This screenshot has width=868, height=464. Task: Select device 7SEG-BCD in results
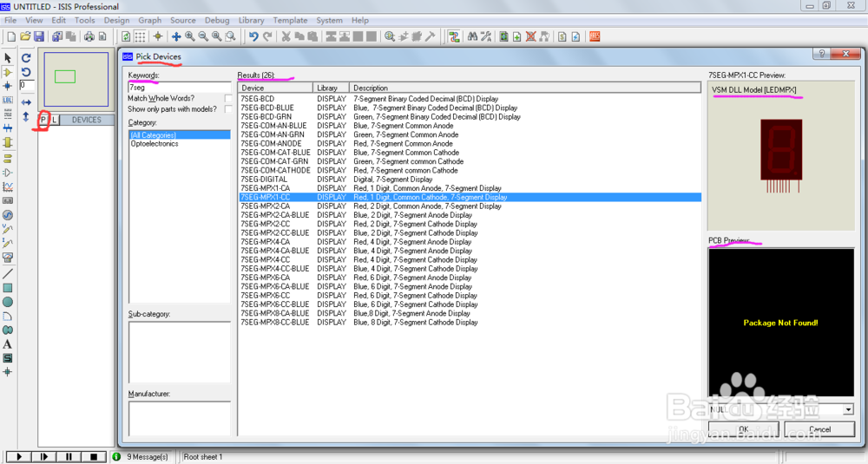[x=470, y=99]
